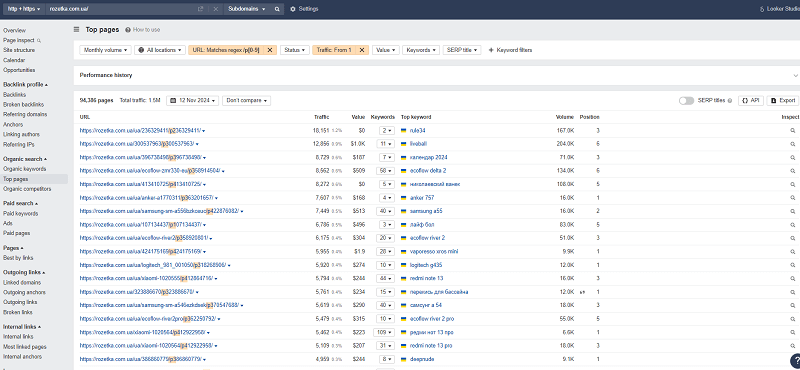Screen dimensions: 800x370
Task: Click the How to use help icon
Action: pyautogui.click(x=128, y=30)
